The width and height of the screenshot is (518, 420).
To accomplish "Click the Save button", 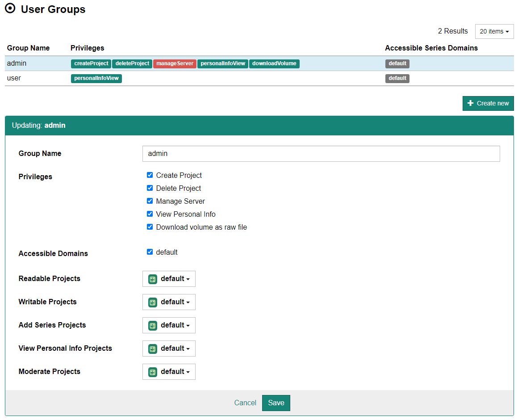I will click(276, 403).
